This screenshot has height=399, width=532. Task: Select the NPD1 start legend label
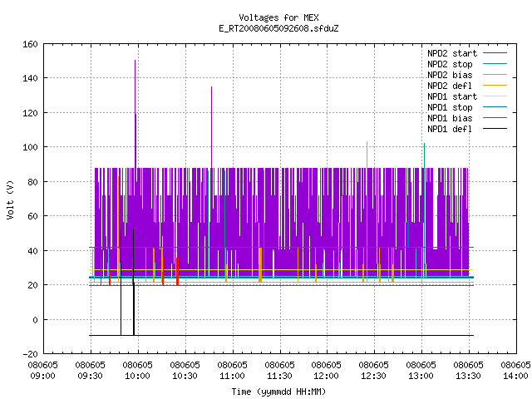[x=452, y=96]
